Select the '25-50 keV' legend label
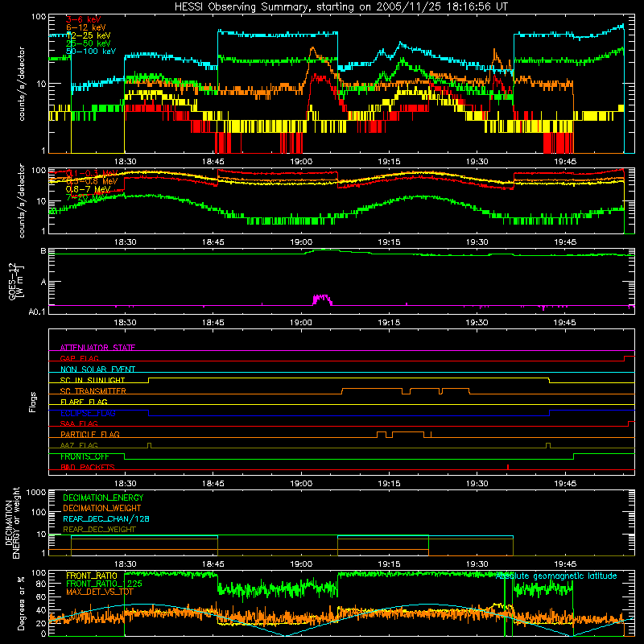 click(x=88, y=43)
